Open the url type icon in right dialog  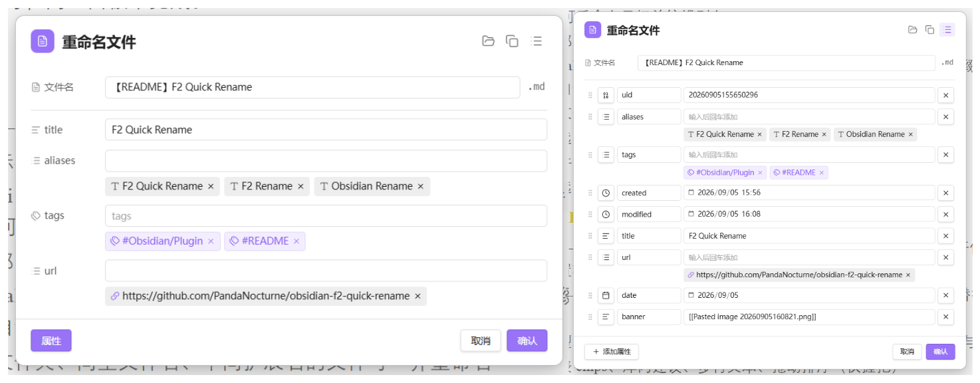(606, 257)
